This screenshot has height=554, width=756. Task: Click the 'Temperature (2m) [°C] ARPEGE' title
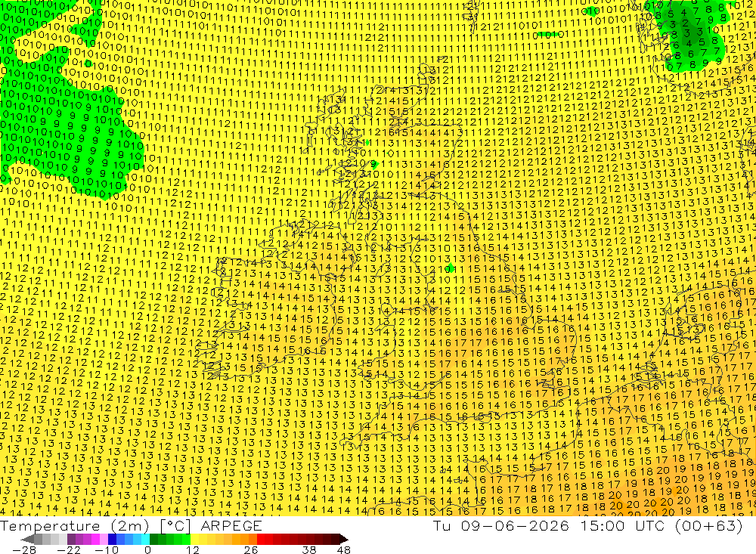coord(131,525)
